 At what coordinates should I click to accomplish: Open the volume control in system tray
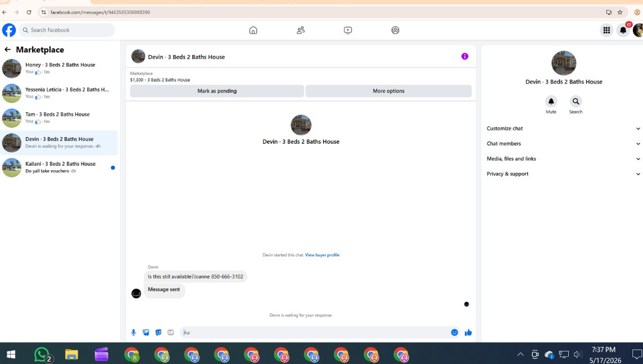(x=578, y=354)
